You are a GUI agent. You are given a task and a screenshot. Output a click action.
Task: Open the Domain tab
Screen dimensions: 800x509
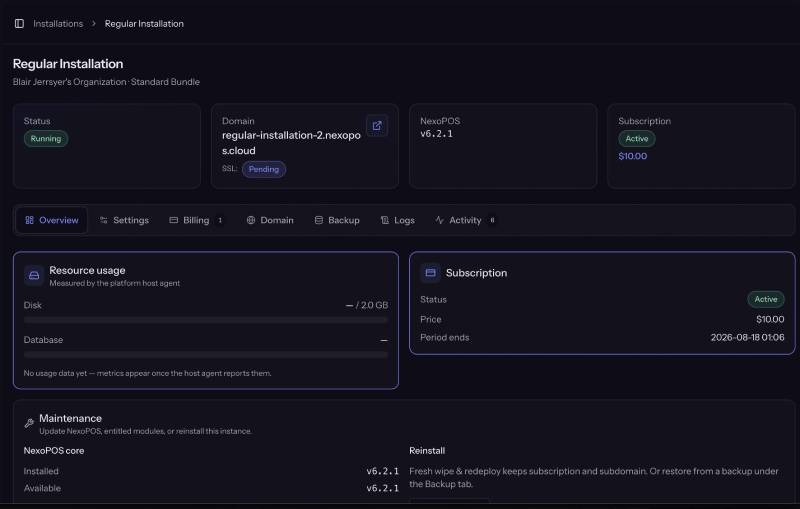(270, 220)
